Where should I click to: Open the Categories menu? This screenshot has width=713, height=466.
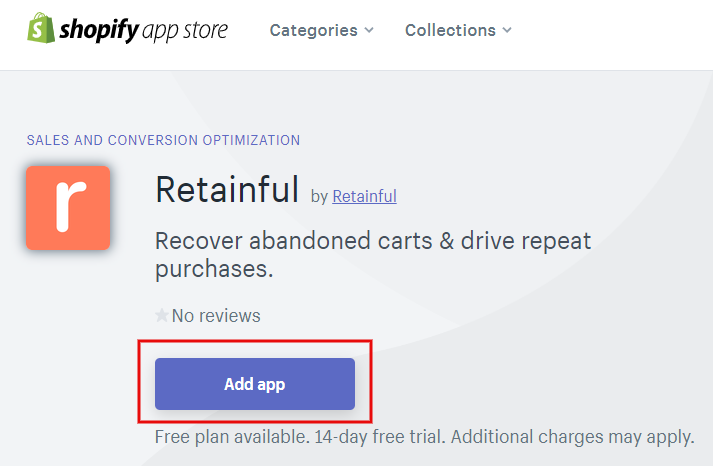coord(321,30)
